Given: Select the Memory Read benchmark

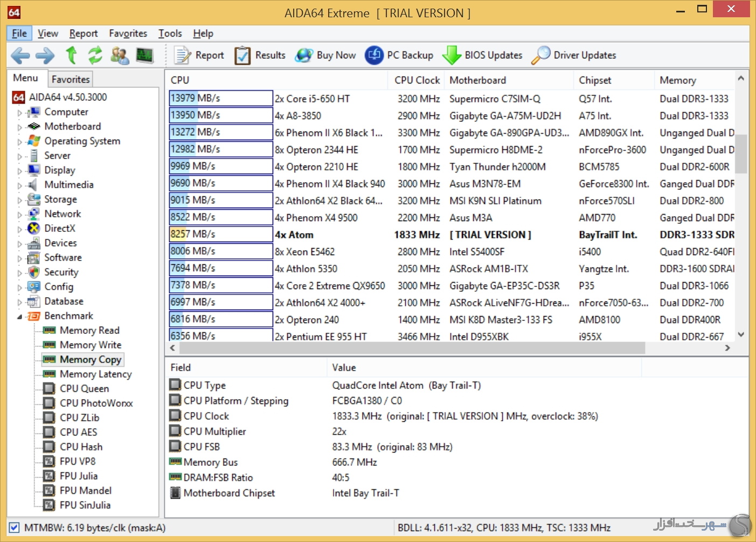Looking at the screenshot, I should click(89, 330).
